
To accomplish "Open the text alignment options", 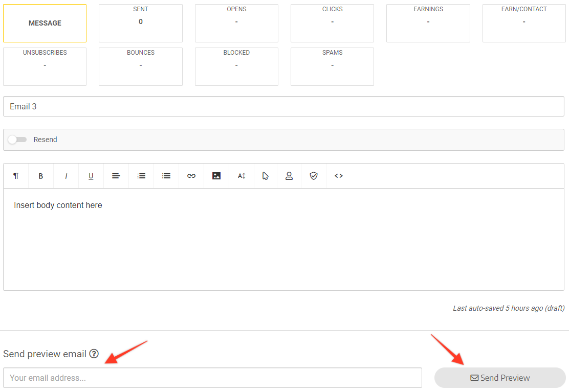I will point(116,176).
